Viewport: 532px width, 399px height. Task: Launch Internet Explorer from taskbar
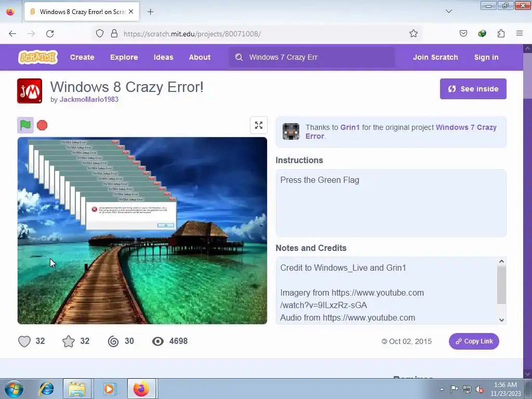(46, 389)
